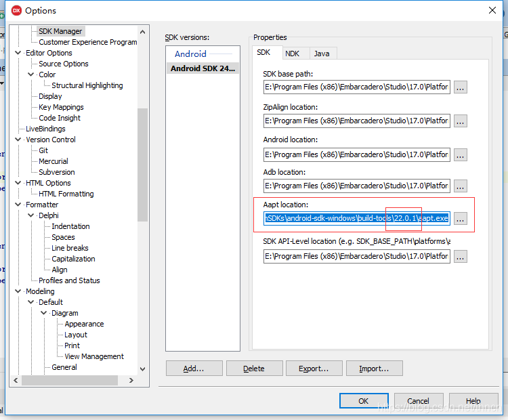The image size is (508, 420).
Task: Click the Aapt location field
Action: click(357, 218)
